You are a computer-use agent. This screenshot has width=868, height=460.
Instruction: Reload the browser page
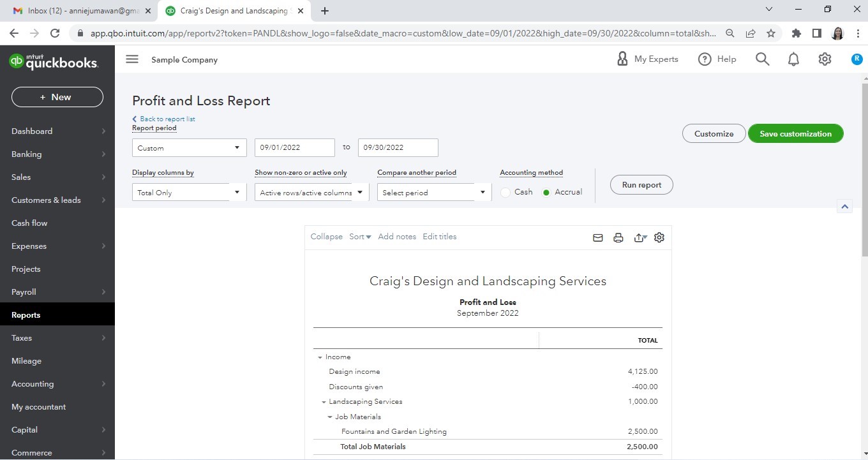(55, 33)
